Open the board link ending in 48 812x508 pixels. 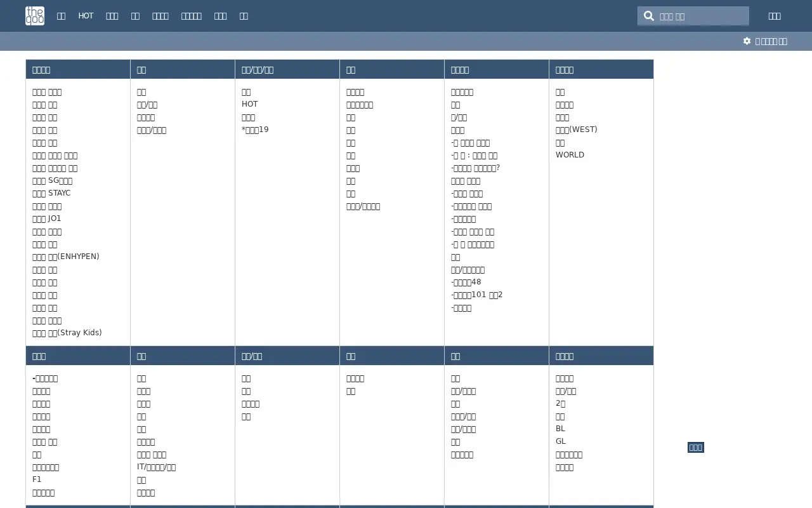pos(466,282)
